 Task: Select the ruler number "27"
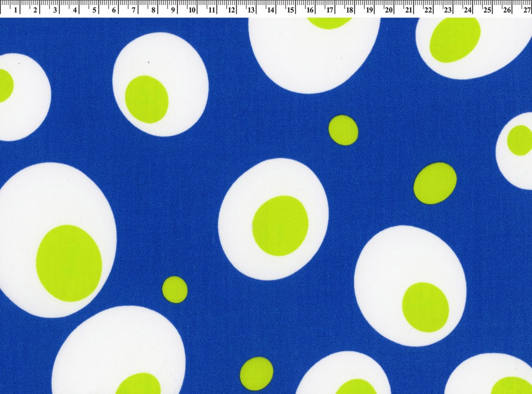click(527, 10)
